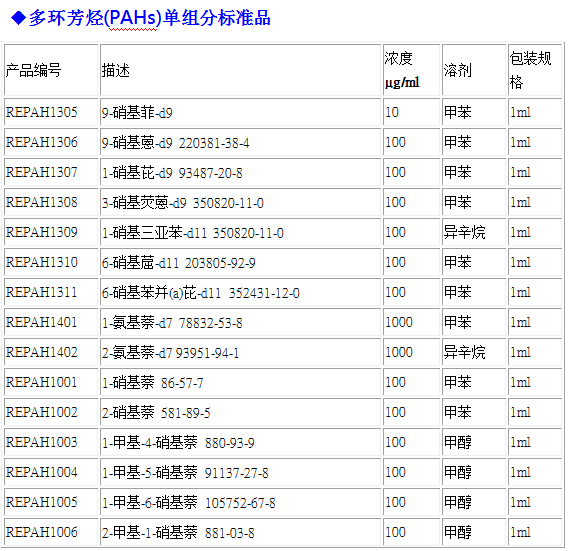The image size is (569, 551).
Task: Click the PAHs heading title text
Action: 150,18
